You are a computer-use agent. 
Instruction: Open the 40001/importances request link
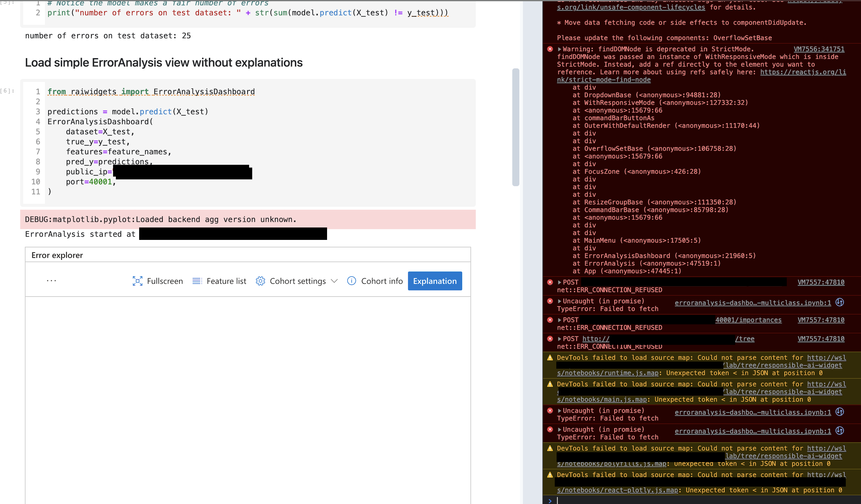tap(748, 320)
